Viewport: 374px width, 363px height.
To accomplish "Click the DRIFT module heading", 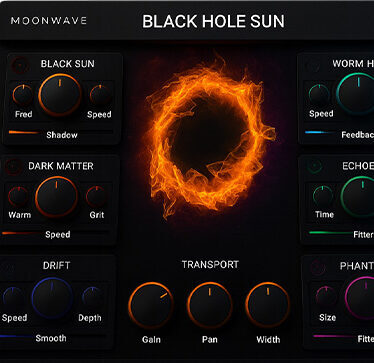I will (x=56, y=266).
